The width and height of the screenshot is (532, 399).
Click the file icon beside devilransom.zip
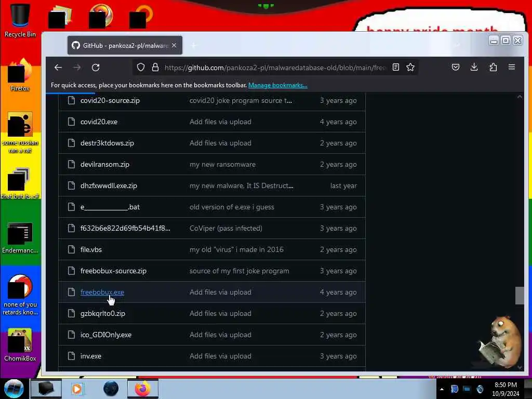(x=71, y=164)
